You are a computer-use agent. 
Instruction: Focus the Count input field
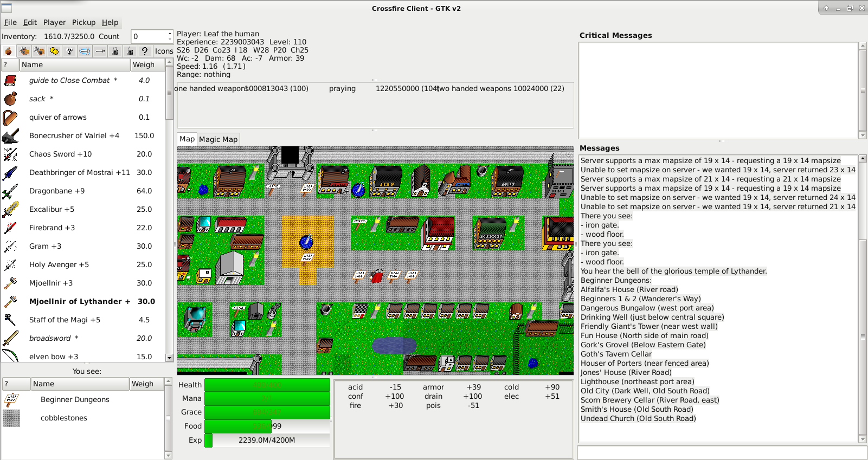pyautogui.click(x=149, y=36)
